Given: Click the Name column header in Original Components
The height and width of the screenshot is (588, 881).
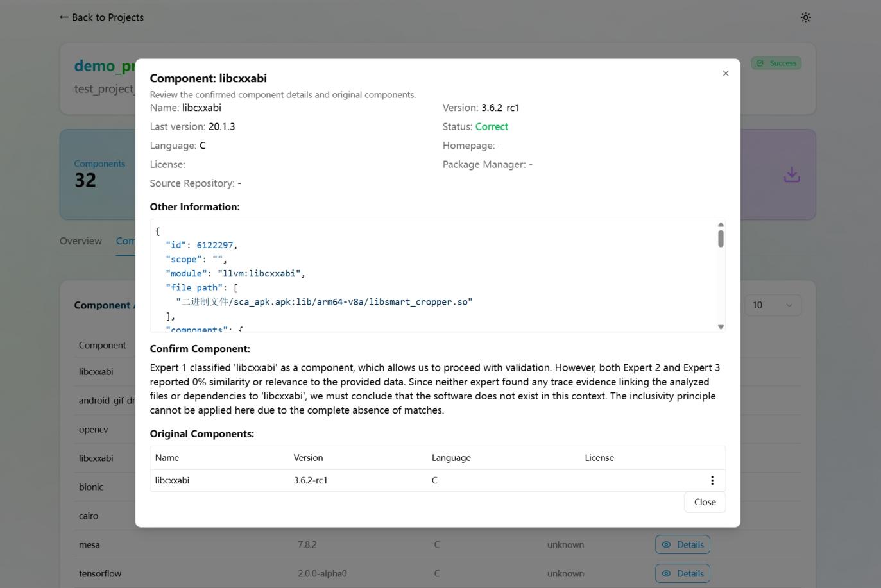Looking at the screenshot, I should (167, 458).
